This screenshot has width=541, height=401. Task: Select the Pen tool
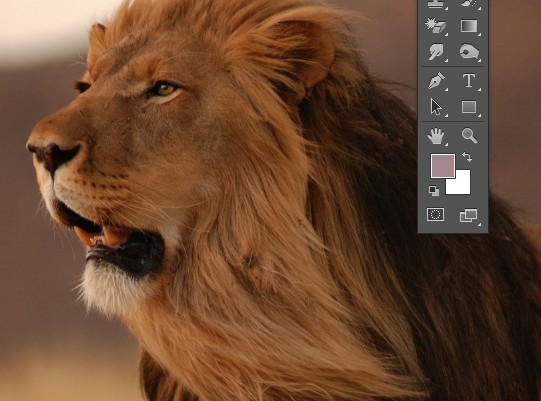click(436, 81)
